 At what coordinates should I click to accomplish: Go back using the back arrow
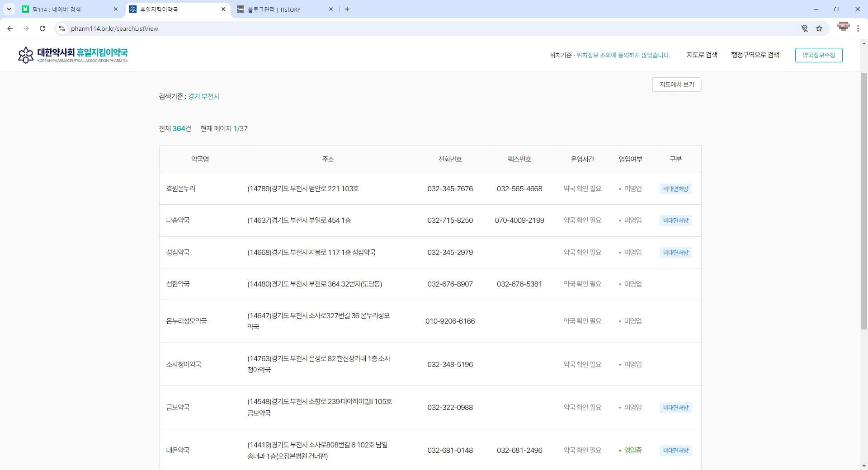[x=10, y=28]
